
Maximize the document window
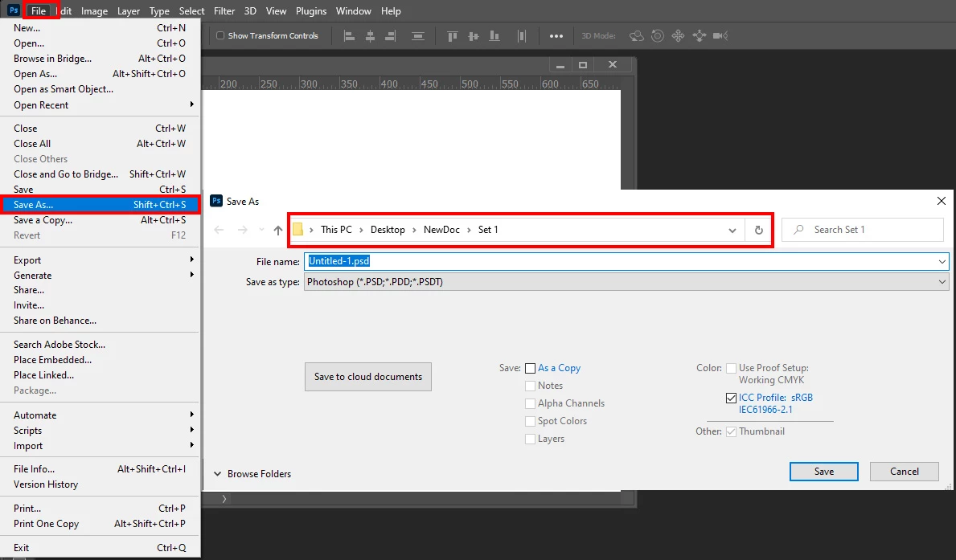tap(583, 64)
